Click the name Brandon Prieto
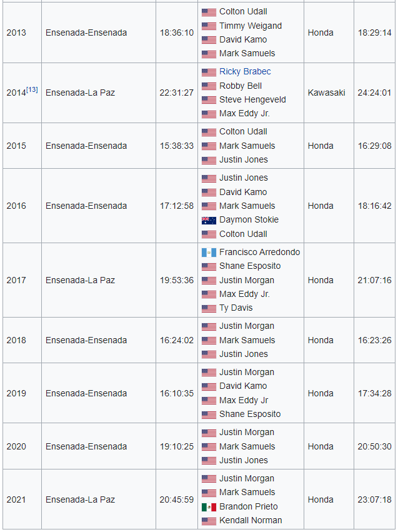The height and width of the screenshot is (532, 398). pos(248,506)
